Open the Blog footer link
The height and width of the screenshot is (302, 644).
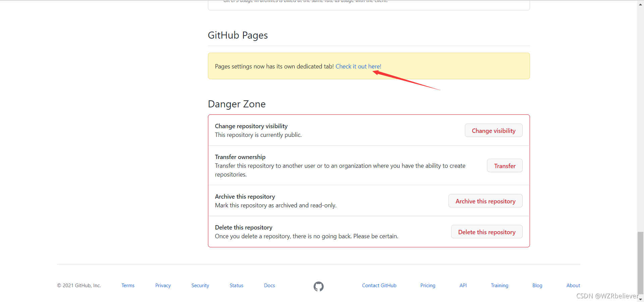pos(537,286)
